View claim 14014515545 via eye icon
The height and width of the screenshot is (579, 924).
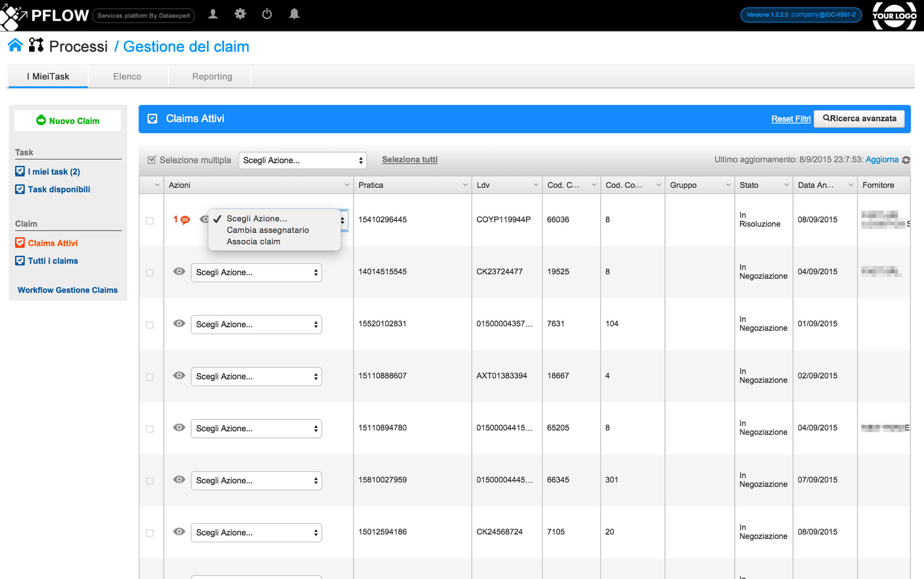[179, 271]
